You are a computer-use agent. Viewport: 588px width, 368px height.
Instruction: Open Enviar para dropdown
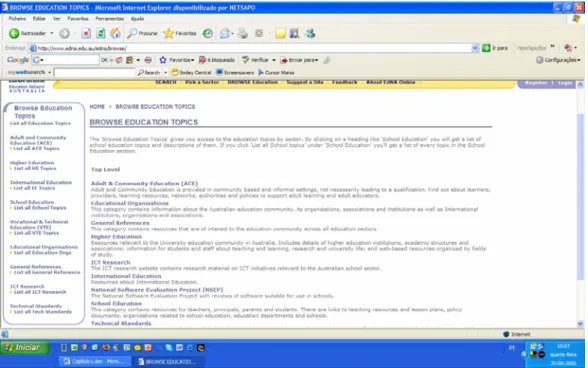(x=300, y=60)
